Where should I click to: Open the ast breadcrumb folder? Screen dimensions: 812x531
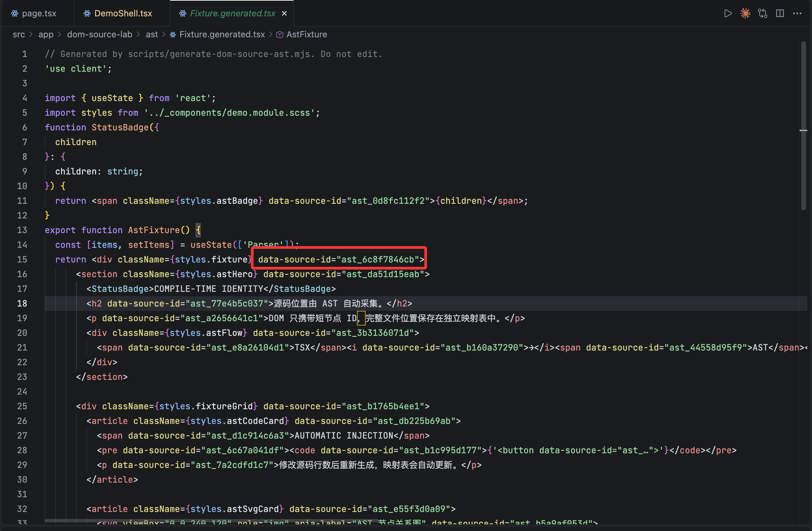[152, 34]
